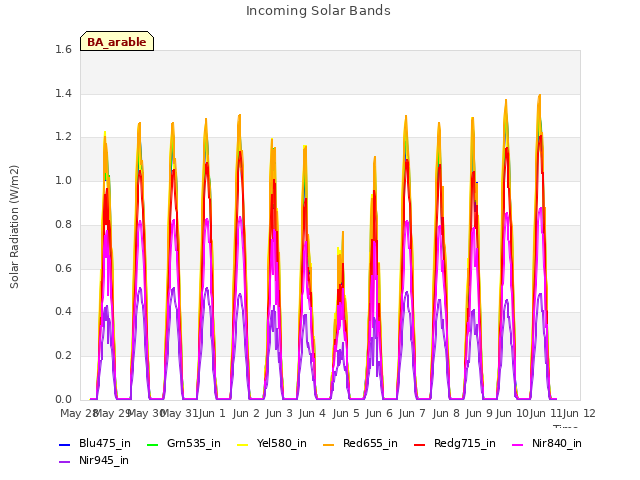Click the BA_arable annotation label
The image size is (640, 480).
pos(117,42)
